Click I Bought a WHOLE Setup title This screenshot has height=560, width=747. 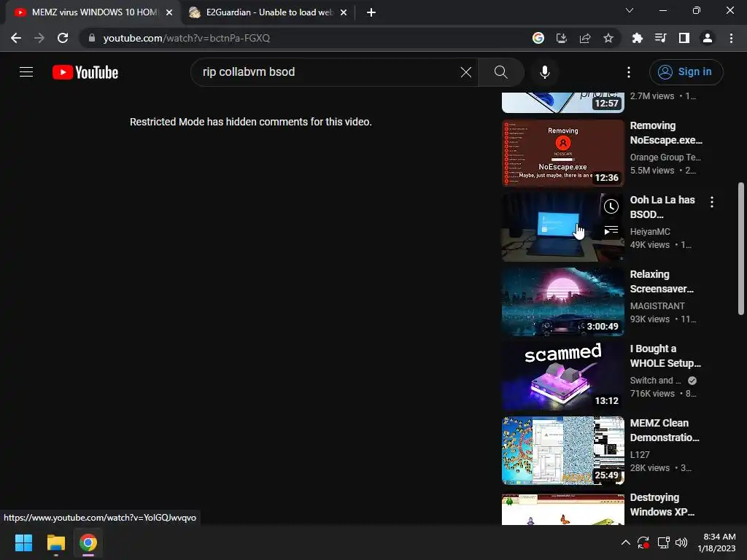[665, 356]
